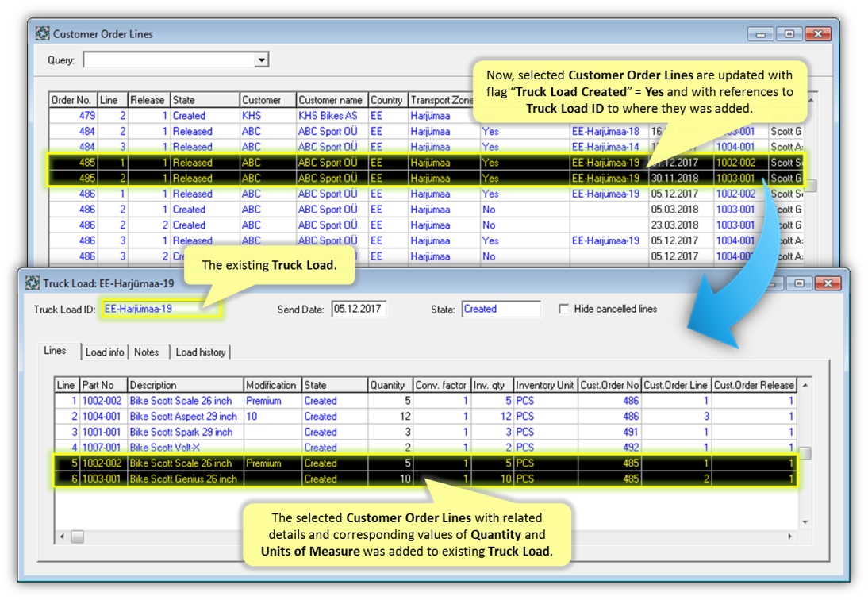Click right arrow of horizontal scrollbar
The height and width of the screenshot is (600, 868).
(x=790, y=537)
